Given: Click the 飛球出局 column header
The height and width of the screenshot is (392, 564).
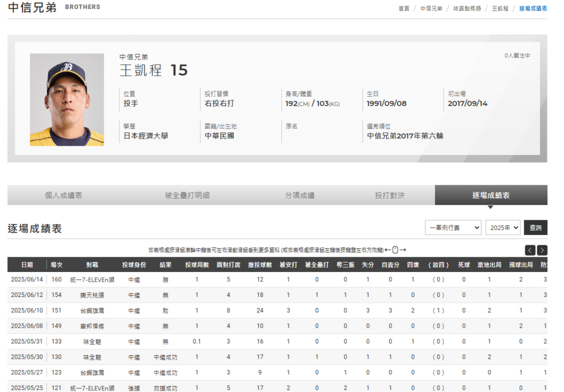Looking at the screenshot, I should [521, 265].
